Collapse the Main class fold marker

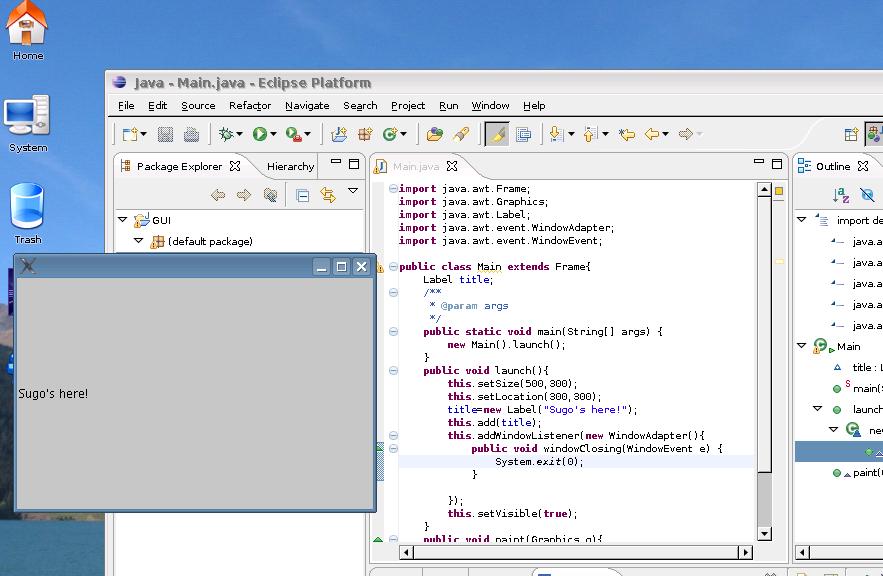pos(394,266)
